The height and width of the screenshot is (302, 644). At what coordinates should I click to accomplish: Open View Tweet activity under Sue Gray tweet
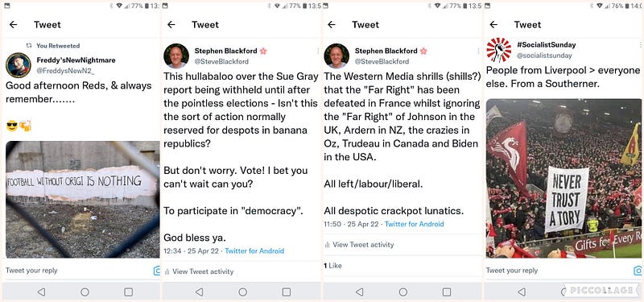tap(199, 271)
